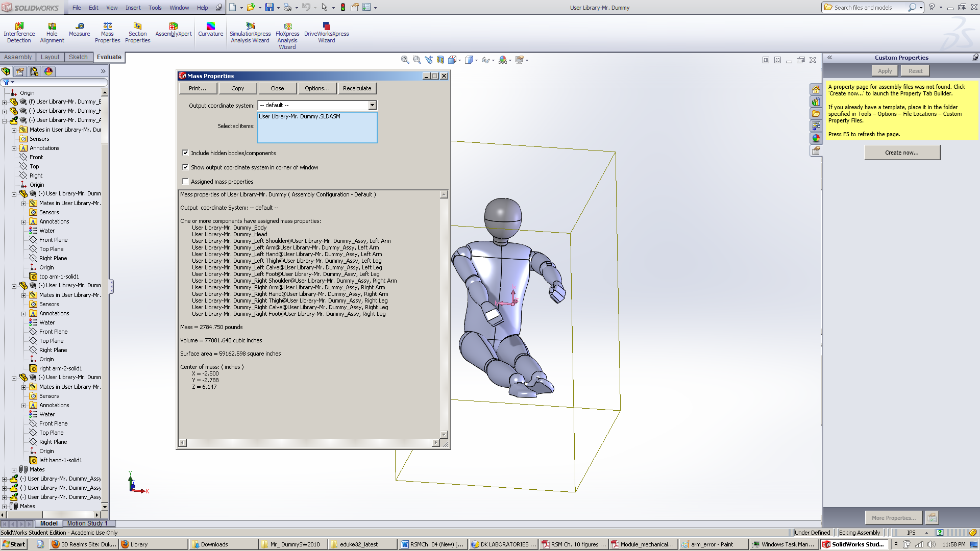Click Print... in Mass Properties dialog

pos(198,88)
